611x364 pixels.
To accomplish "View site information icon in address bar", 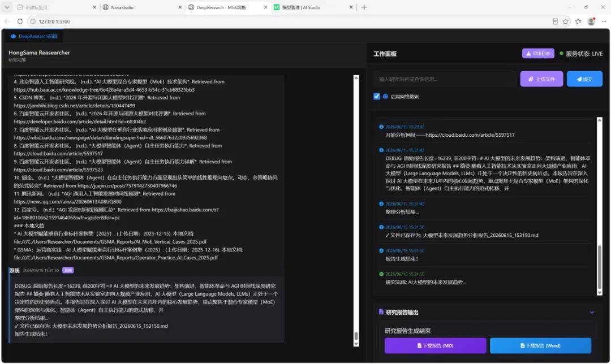I will coord(33,21).
